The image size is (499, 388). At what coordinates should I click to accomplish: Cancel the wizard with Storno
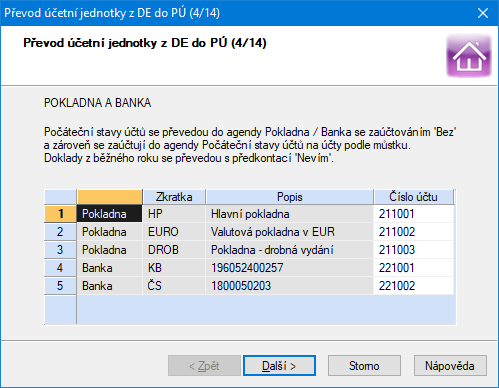pyautogui.click(x=364, y=366)
